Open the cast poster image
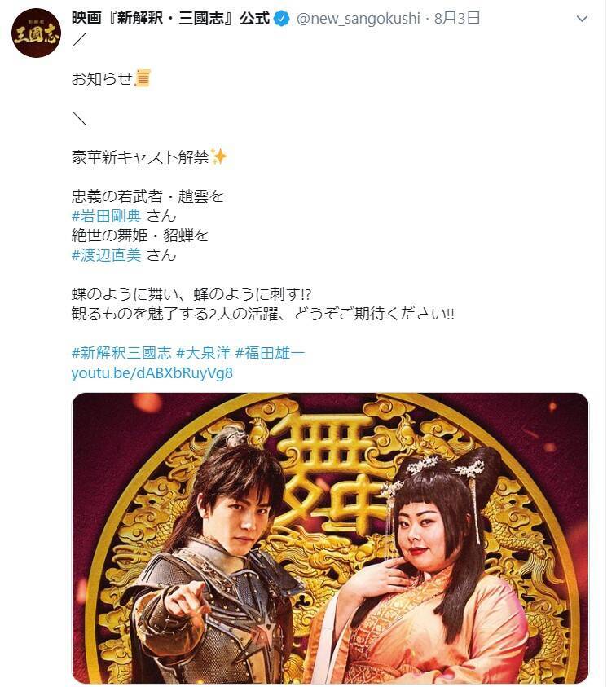This screenshot has height=687, width=616. coord(330,538)
